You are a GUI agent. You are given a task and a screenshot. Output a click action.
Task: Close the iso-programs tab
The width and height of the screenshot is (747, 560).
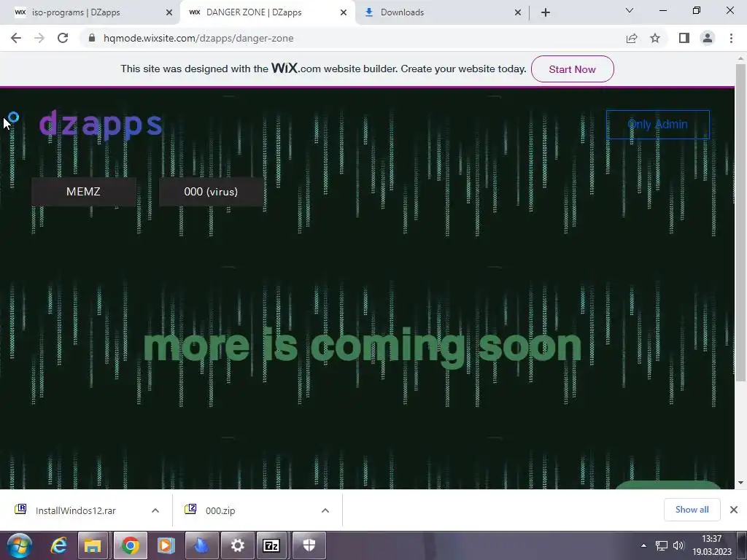(x=169, y=12)
